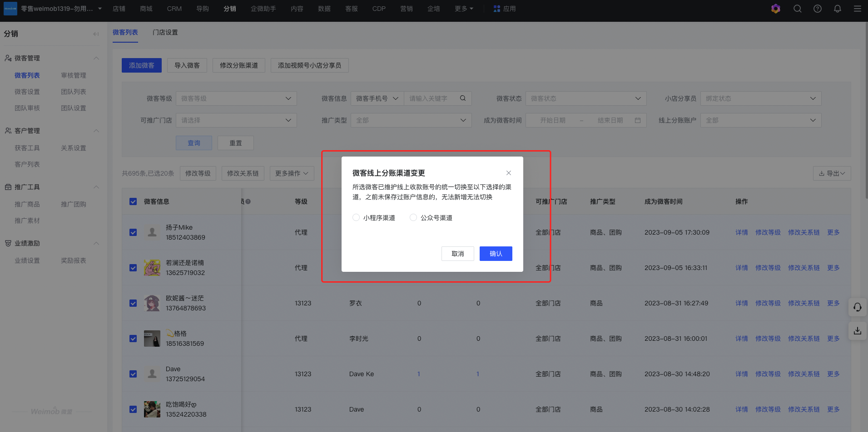
Task: Uncheck the row for 吃饱喝好
Action: (133, 409)
